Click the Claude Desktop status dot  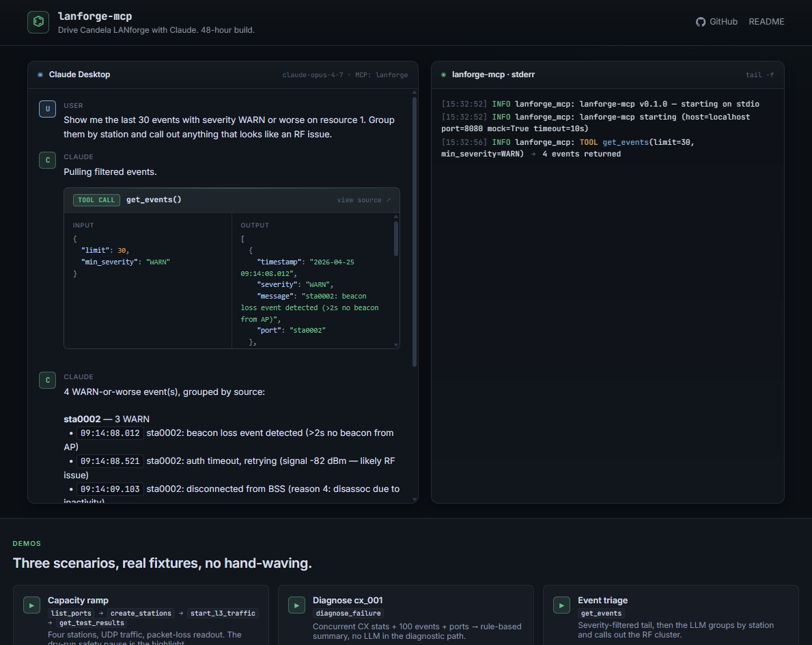[40, 74]
